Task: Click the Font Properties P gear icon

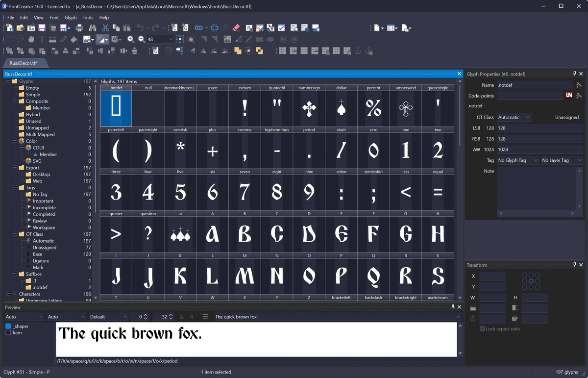Action: point(249,28)
